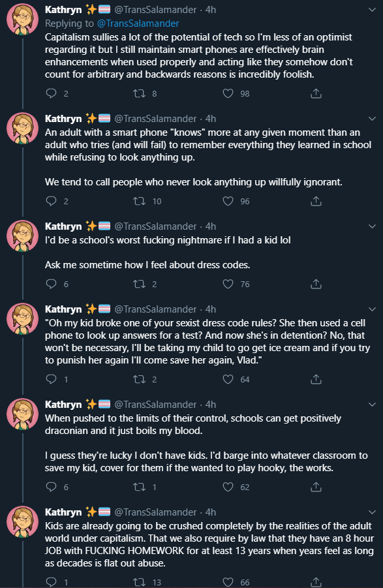Open the chevron menu on the 'willfully ignorant' tweet
Screen dimensions: 383x588
click(x=372, y=119)
